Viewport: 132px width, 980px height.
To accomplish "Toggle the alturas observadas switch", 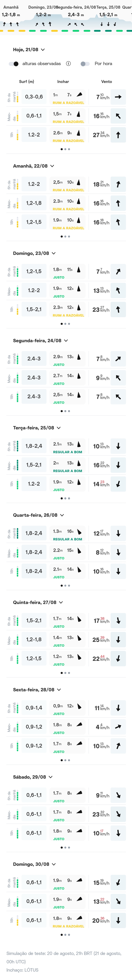I will pyautogui.click(x=14, y=64).
